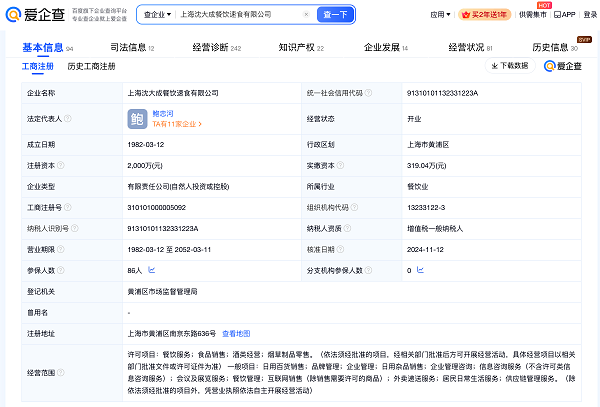The width and height of the screenshot is (600, 407).
Task: Expand the 应用 menu dropdown
Action: (441, 15)
